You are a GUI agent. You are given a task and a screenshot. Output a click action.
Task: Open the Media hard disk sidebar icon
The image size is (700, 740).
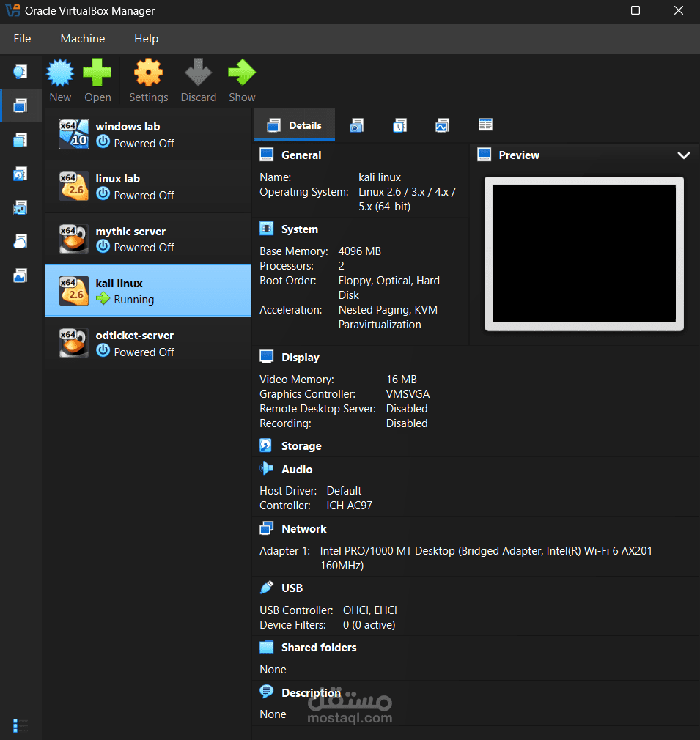coord(20,174)
